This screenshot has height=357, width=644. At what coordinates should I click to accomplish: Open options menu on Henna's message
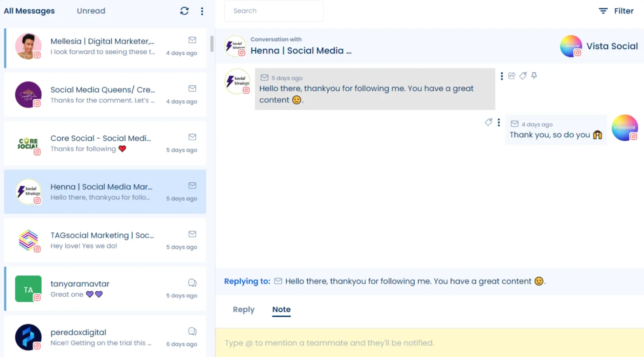pos(502,76)
